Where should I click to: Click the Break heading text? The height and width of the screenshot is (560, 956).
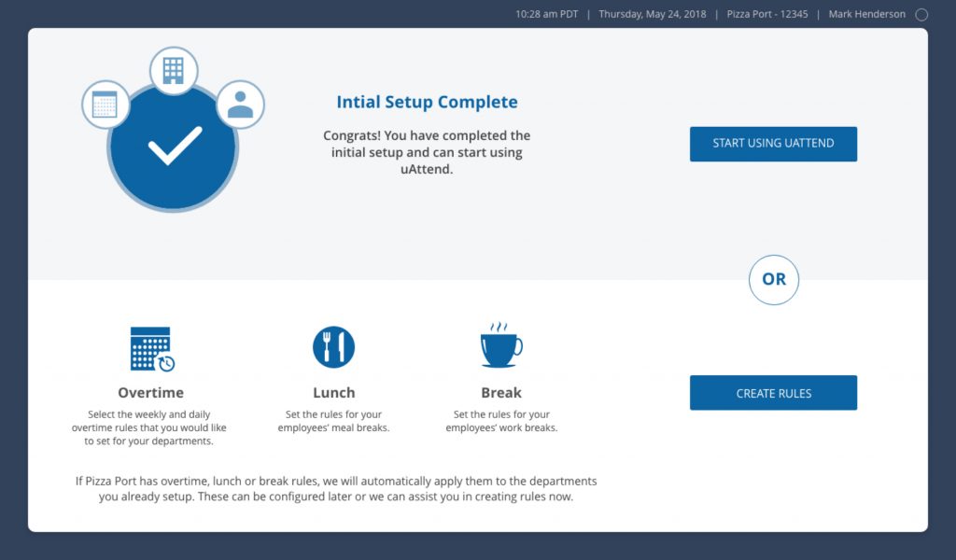tap(501, 392)
